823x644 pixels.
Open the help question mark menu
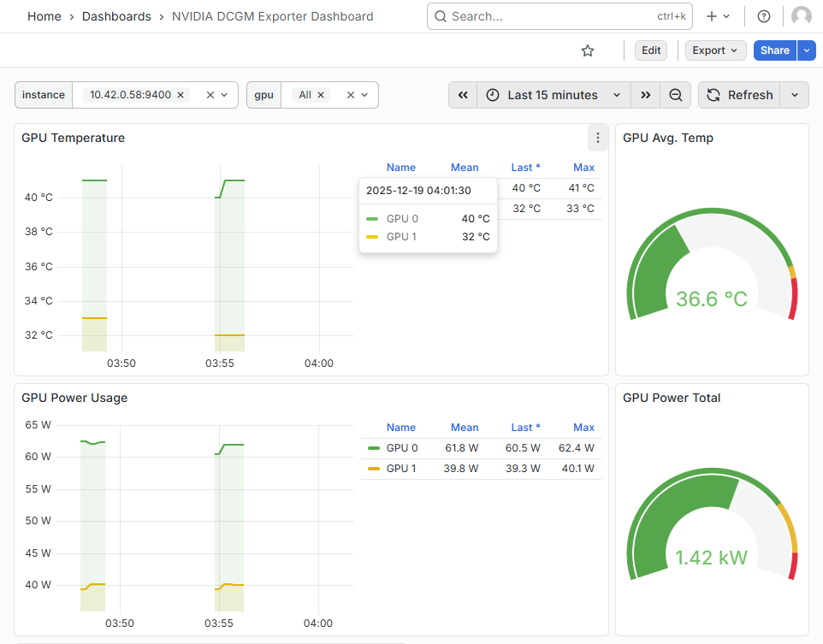coord(764,16)
